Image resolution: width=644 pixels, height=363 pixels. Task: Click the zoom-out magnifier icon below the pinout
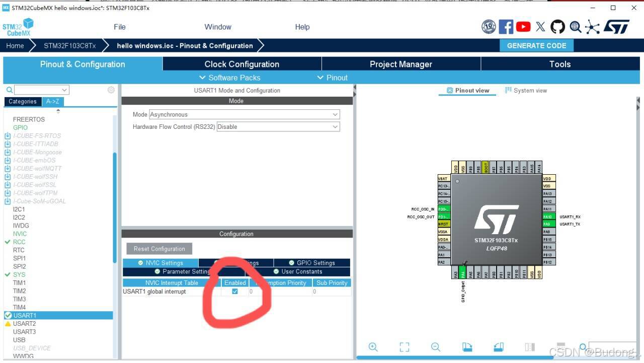click(x=436, y=347)
